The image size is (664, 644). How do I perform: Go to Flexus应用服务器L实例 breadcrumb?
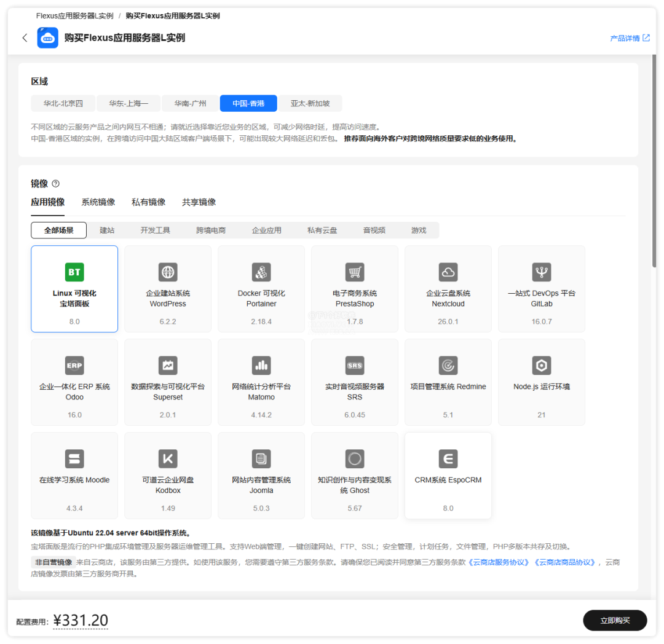74,15
